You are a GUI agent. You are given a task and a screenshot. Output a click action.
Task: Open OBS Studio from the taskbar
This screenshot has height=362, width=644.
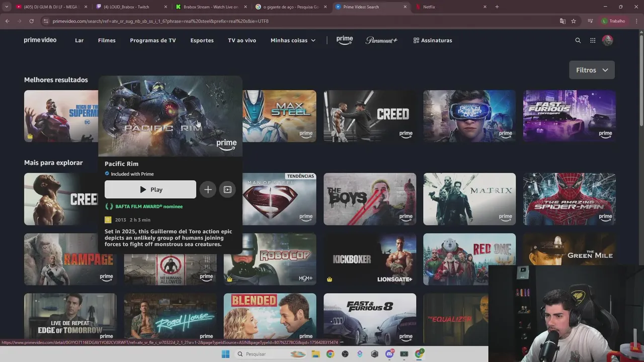(345, 354)
